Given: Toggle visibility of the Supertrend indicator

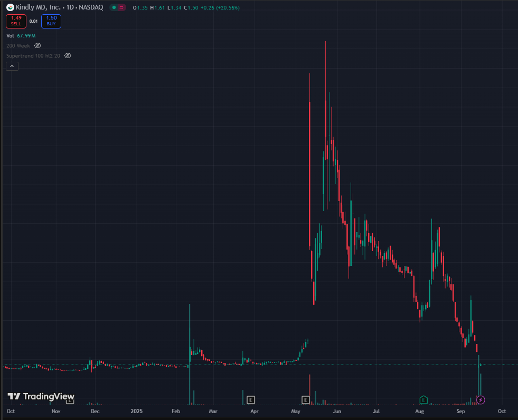Looking at the screenshot, I should coord(67,55).
